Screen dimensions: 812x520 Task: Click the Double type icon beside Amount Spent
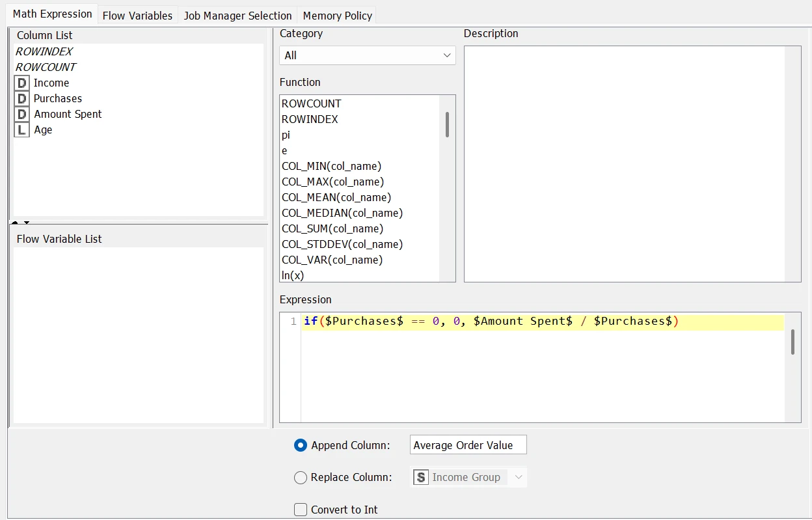click(22, 114)
